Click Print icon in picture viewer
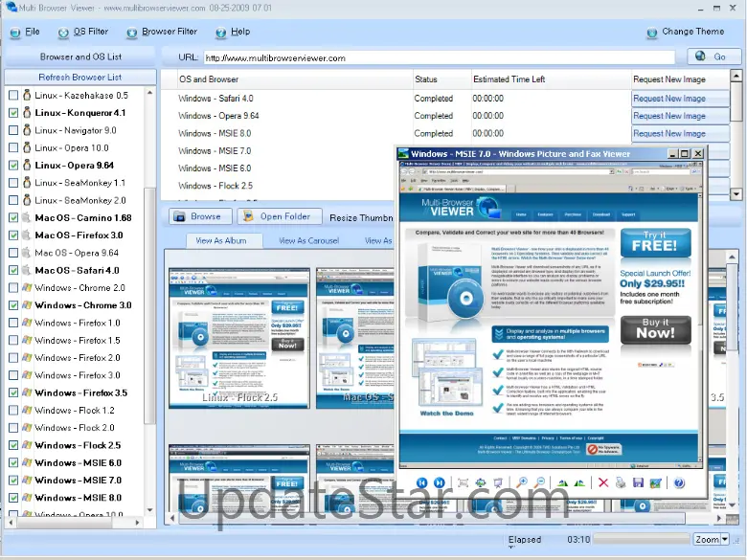747x560 pixels. click(x=621, y=482)
